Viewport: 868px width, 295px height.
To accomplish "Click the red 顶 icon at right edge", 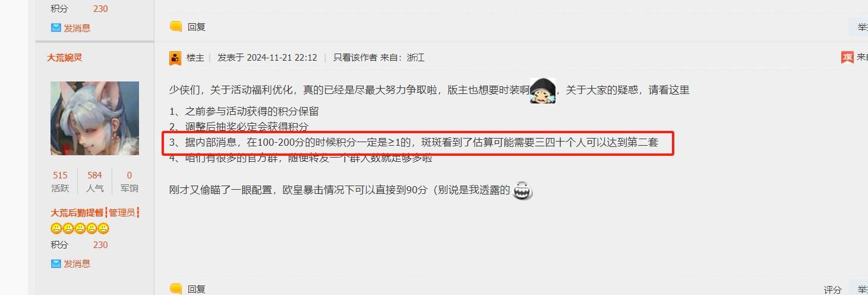I will tap(847, 58).
